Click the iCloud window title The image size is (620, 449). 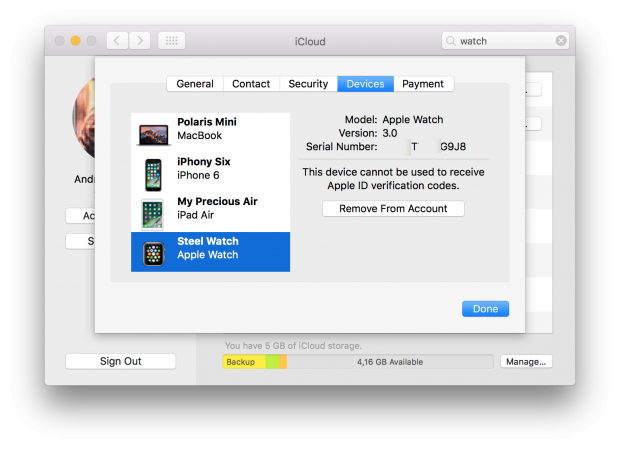[x=310, y=42]
